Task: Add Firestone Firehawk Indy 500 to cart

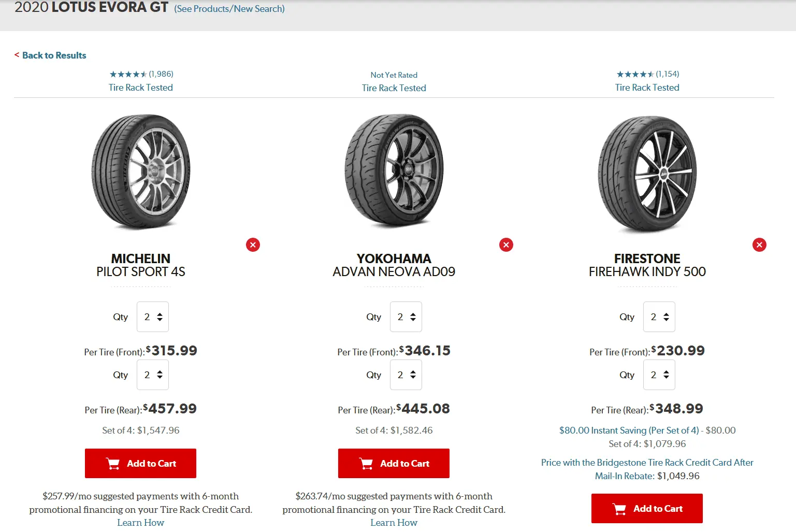Action: tap(647, 509)
